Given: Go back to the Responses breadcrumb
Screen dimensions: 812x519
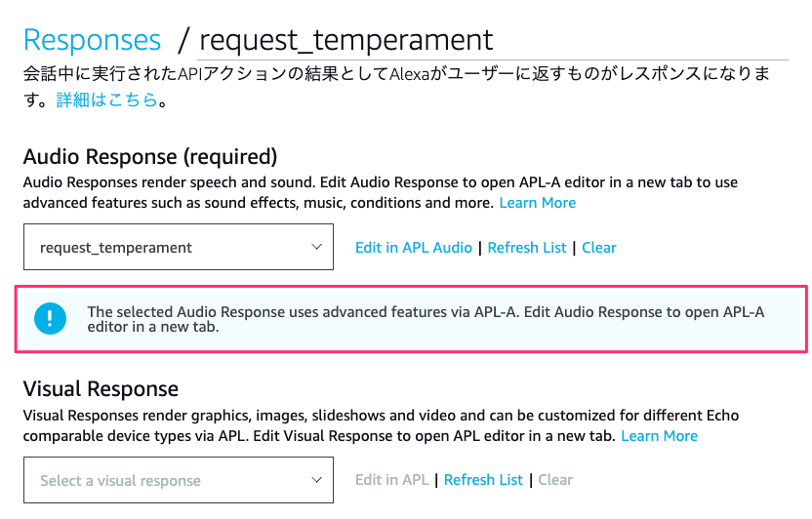Looking at the screenshot, I should [x=92, y=40].
